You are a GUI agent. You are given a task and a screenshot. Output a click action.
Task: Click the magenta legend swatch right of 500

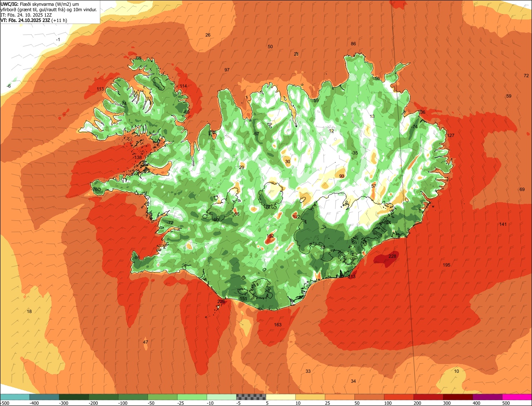point(517,397)
